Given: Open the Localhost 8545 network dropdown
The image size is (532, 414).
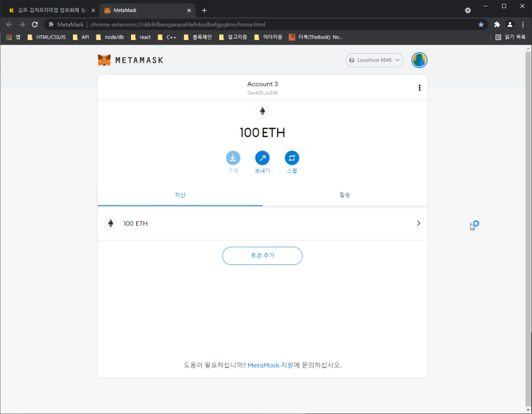Looking at the screenshot, I should [x=374, y=60].
